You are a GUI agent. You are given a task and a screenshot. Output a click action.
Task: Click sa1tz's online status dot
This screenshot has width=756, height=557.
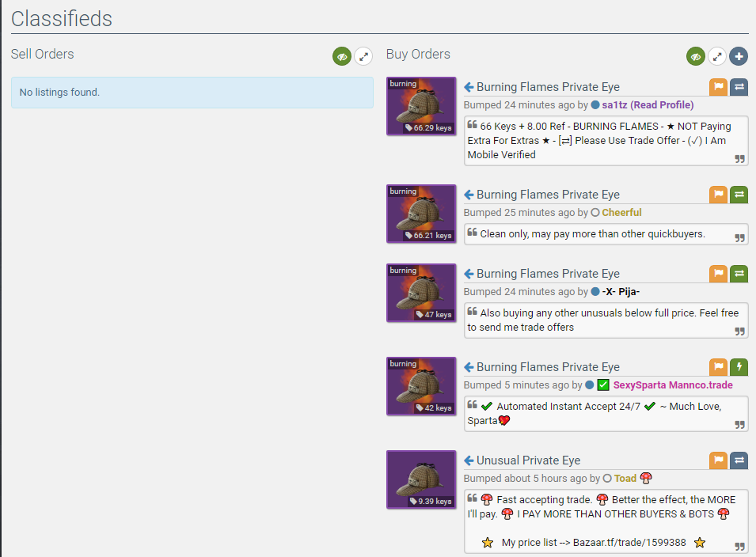tap(595, 105)
